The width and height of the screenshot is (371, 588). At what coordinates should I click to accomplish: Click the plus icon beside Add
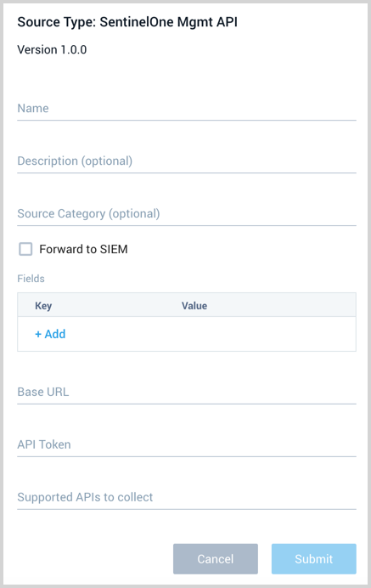pos(38,334)
